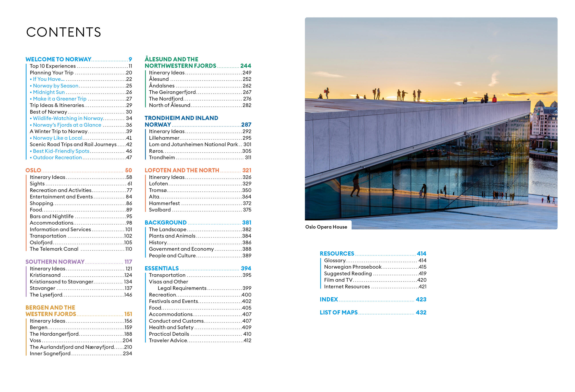Open the Essentials section heading
This screenshot has width=575, height=392.
point(162,268)
